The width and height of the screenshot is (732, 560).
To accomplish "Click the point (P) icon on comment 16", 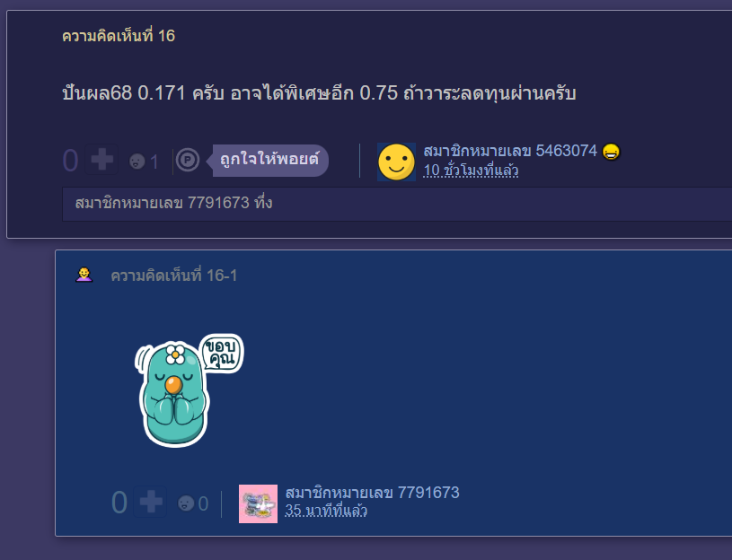I will 188,161.
